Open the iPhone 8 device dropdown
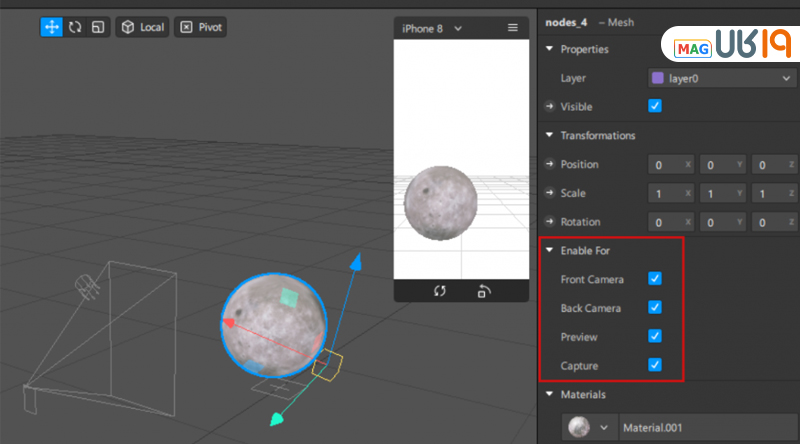The height and width of the screenshot is (444, 800). pos(432,28)
